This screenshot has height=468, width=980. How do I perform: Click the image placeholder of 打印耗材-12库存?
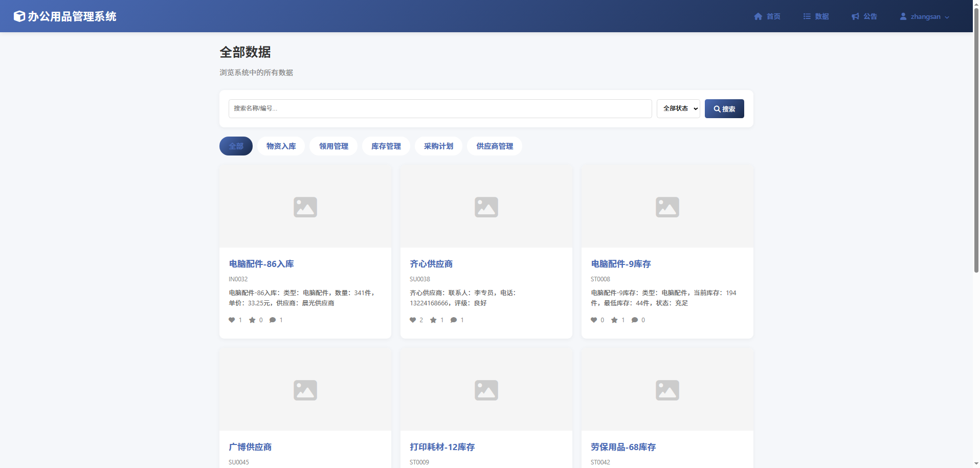[x=486, y=390]
